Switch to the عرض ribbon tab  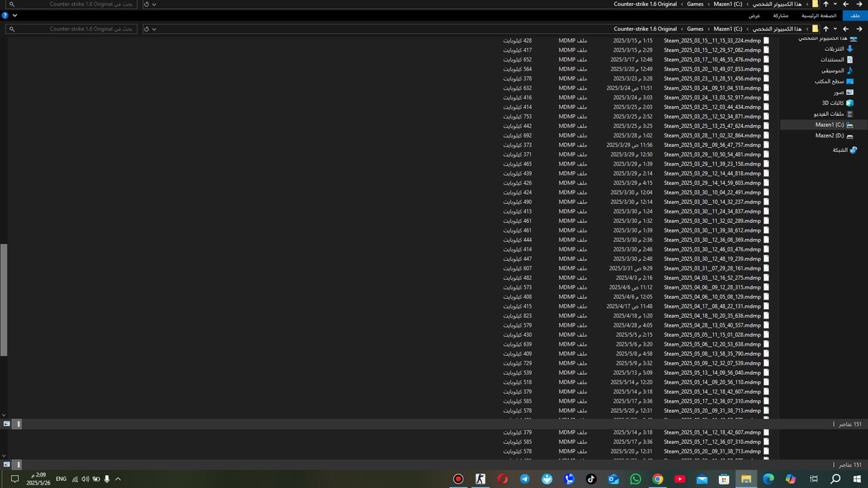(x=755, y=15)
